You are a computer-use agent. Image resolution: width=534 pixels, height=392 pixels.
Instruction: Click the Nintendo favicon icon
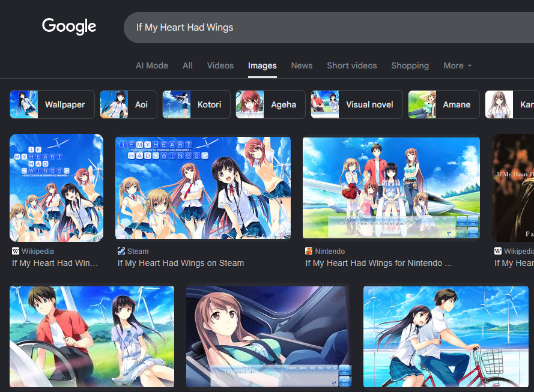click(x=309, y=251)
